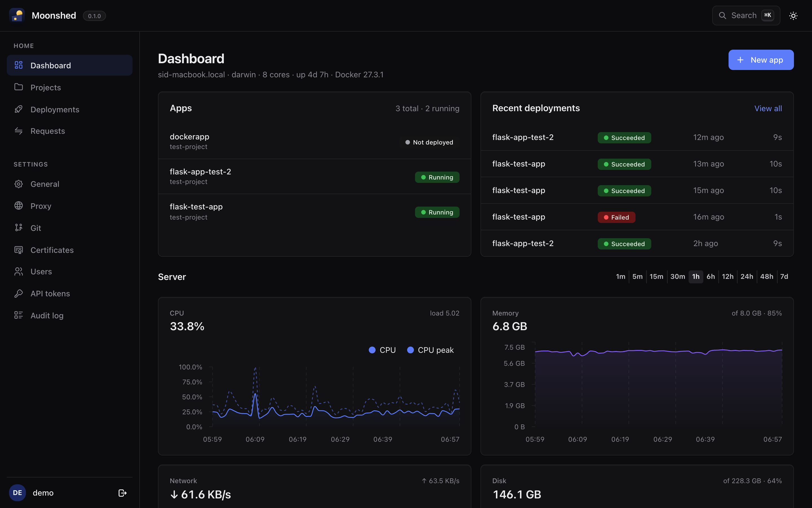812x508 pixels.
Task: Click the Dashboard grid icon in sidebar
Action: (19, 65)
